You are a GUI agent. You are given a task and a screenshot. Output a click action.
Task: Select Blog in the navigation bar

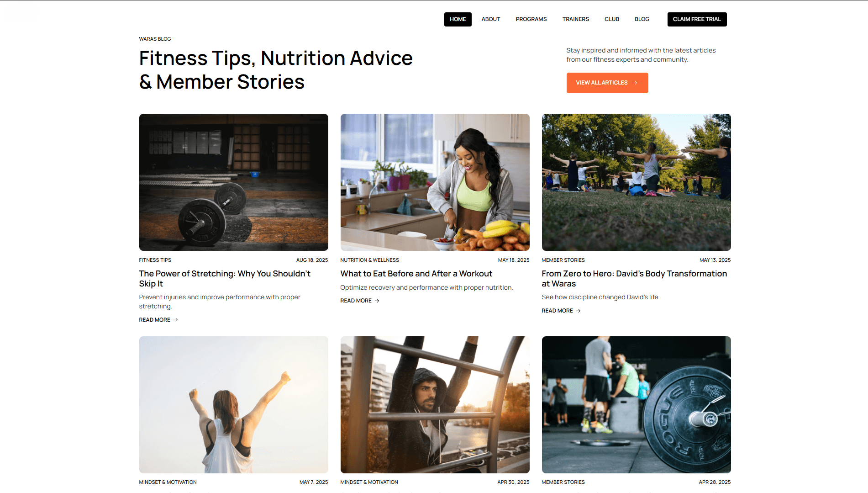[642, 19]
